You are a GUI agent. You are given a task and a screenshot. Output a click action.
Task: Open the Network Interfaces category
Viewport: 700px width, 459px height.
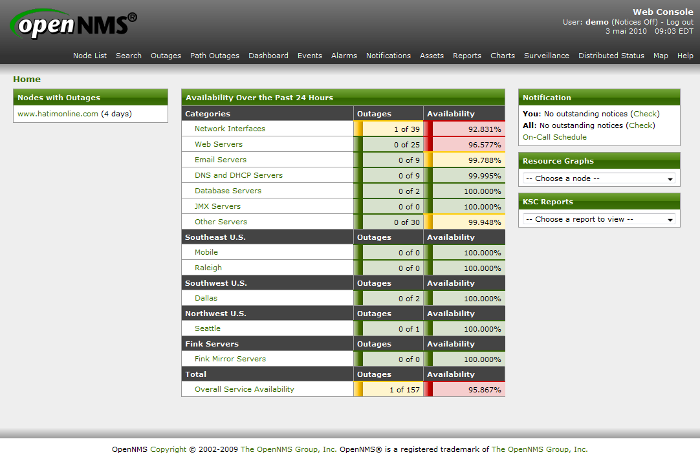click(x=230, y=129)
